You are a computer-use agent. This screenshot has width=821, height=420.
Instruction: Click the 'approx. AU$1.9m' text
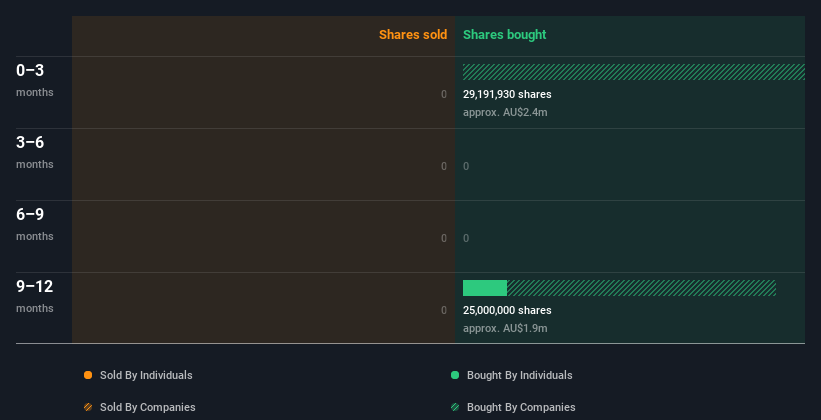pos(505,328)
